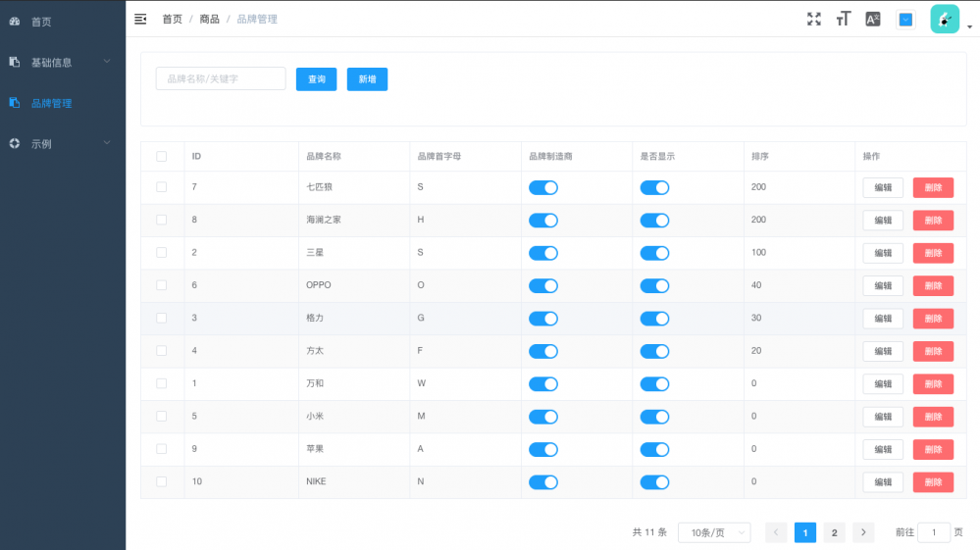Delete the 三星 brand
Image resolution: width=980 pixels, height=550 pixels.
(x=933, y=253)
